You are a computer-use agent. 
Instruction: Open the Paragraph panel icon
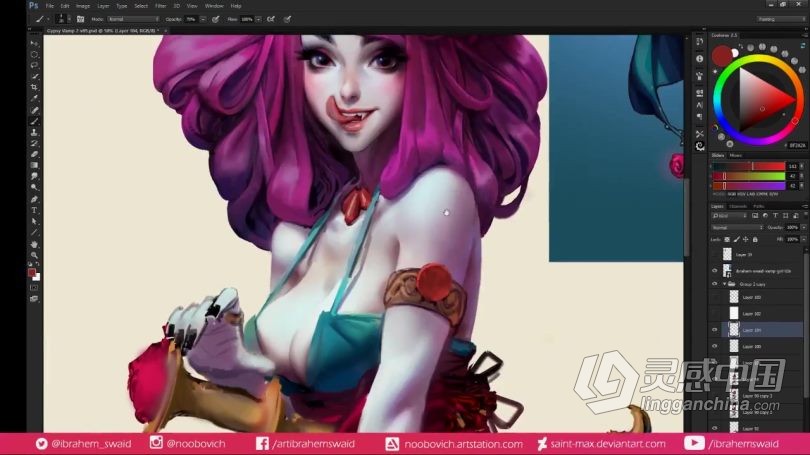pos(699,117)
